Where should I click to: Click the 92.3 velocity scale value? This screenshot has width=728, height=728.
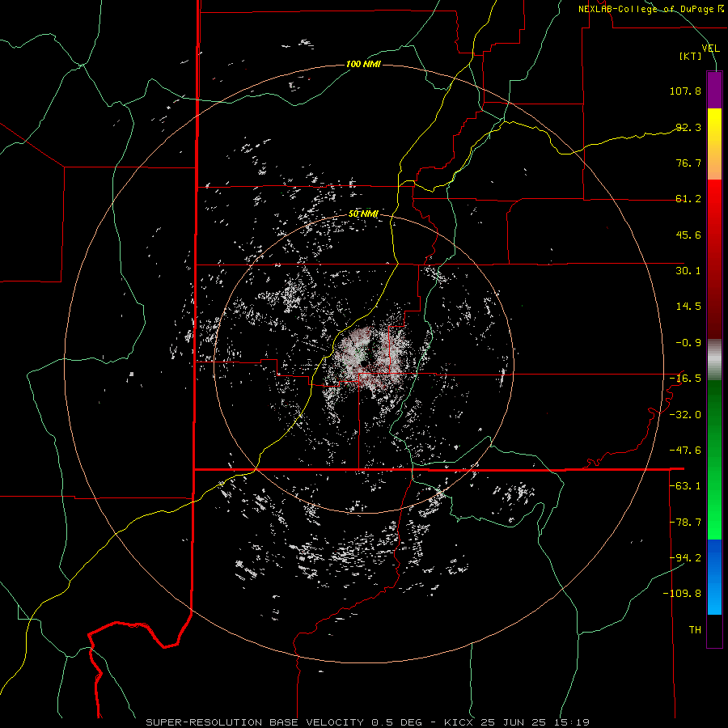pyautogui.click(x=688, y=127)
